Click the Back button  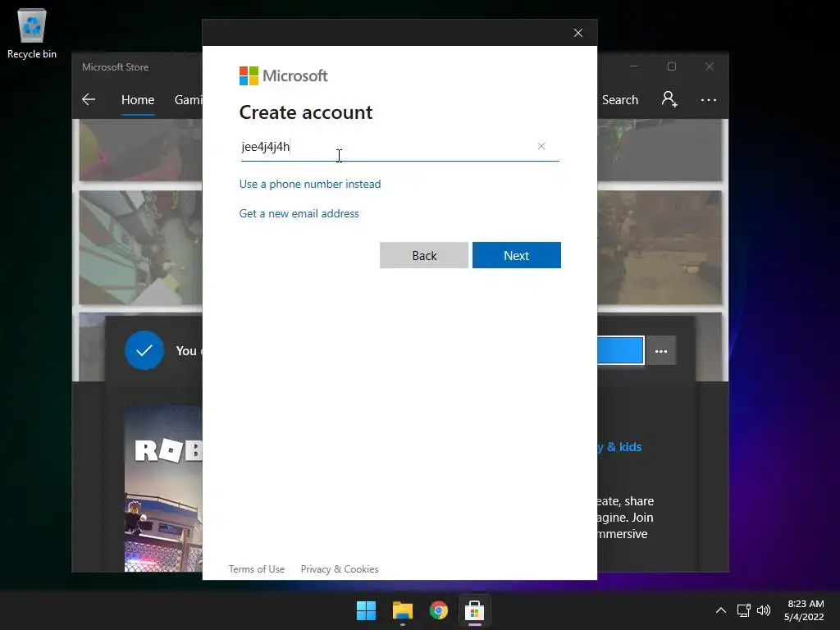(424, 255)
